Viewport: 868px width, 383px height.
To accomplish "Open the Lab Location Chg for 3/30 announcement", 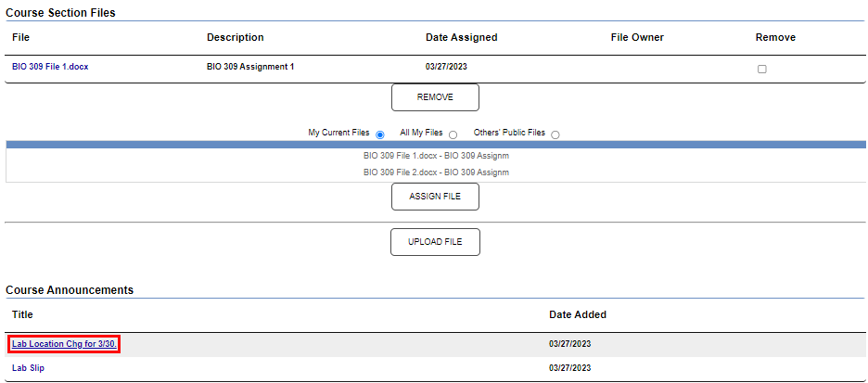I will 65,344.
